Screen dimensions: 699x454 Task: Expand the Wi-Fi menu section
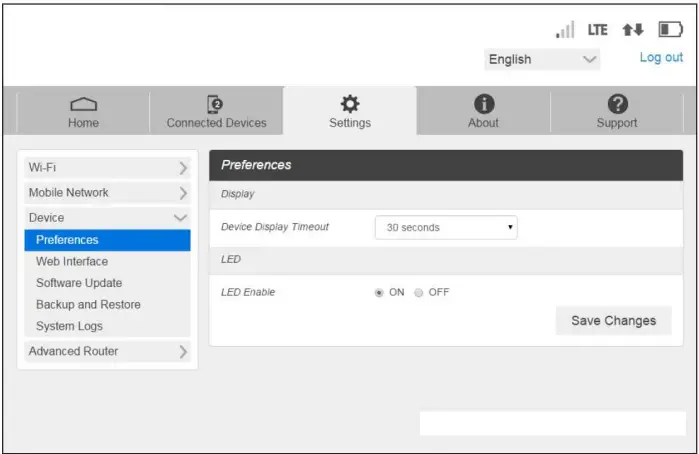click(x=107, y=168)
